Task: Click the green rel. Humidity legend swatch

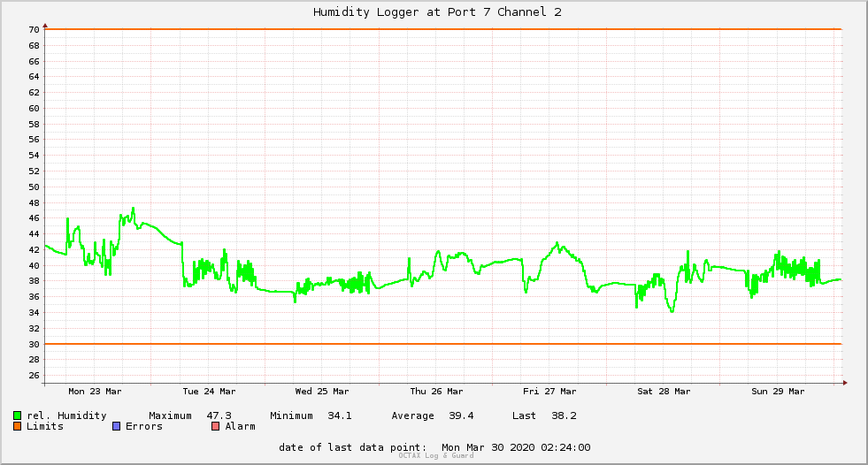Action: pos(17,415)
